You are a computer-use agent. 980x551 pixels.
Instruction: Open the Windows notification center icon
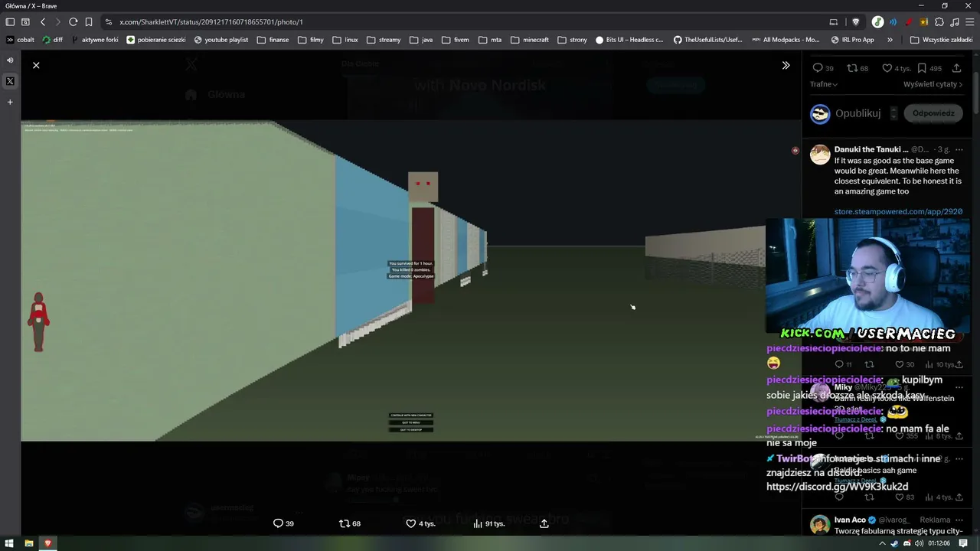pos(963,543)
